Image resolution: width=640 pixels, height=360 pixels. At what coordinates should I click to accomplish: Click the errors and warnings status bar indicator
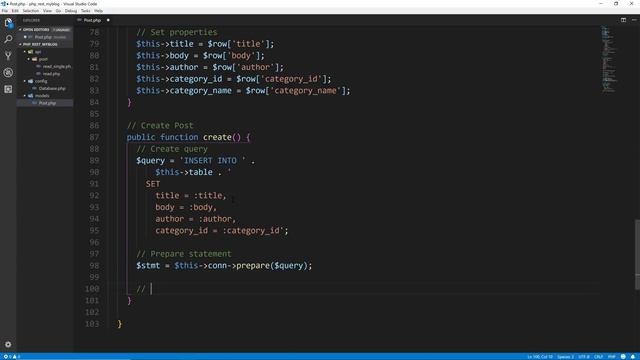(x=12, y=357)
